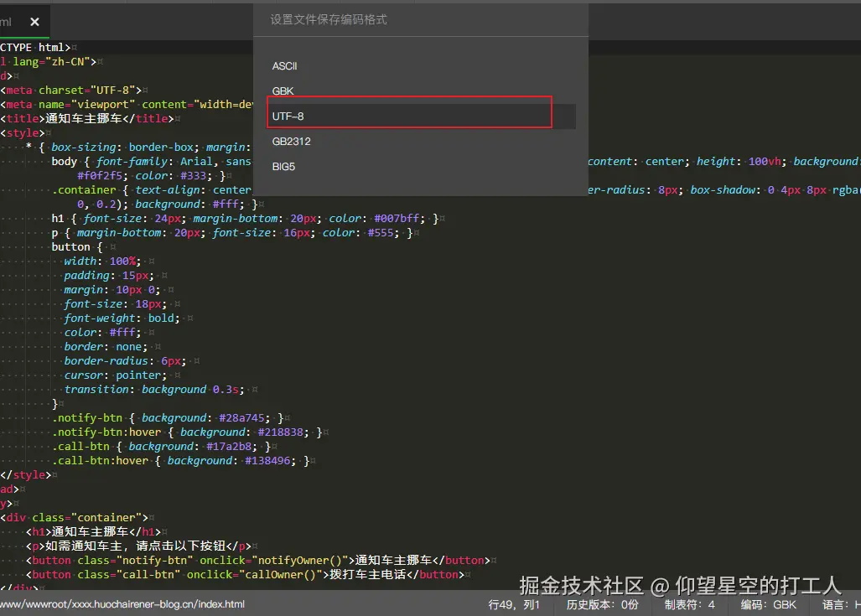
Task: Click the cursor: pointer line
Action: (116, 375)
